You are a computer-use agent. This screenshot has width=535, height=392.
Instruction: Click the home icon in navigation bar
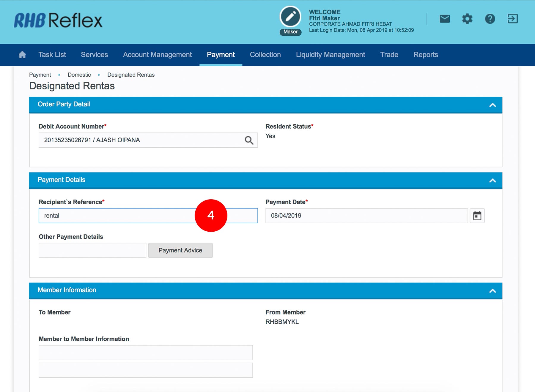click(x=22, y=55)
